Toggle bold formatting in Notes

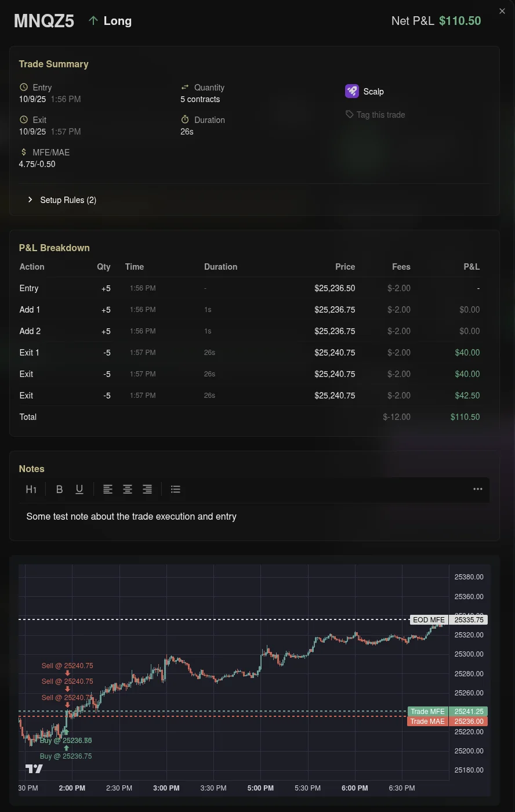(x=59, y=490)
